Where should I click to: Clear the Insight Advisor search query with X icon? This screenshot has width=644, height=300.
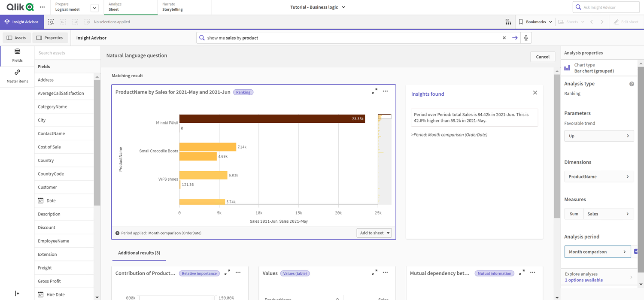pos(504,37)
